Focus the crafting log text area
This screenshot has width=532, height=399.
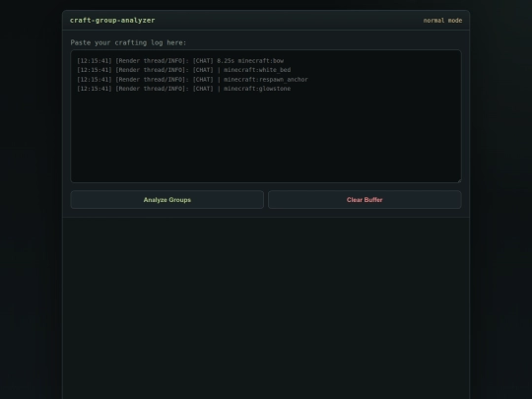(266, 116)
